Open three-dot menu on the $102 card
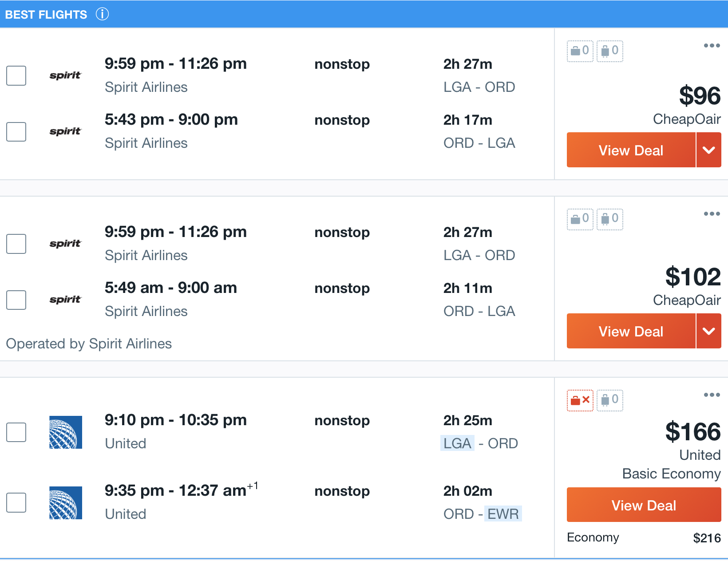Viewport: 728px width, 561px height. (x=712, y=213)
